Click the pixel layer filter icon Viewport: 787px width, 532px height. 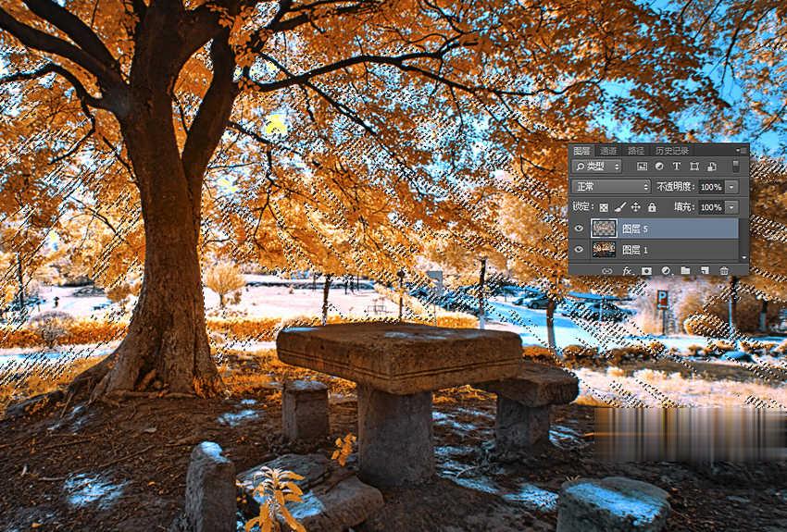click(x=642, y=167)
